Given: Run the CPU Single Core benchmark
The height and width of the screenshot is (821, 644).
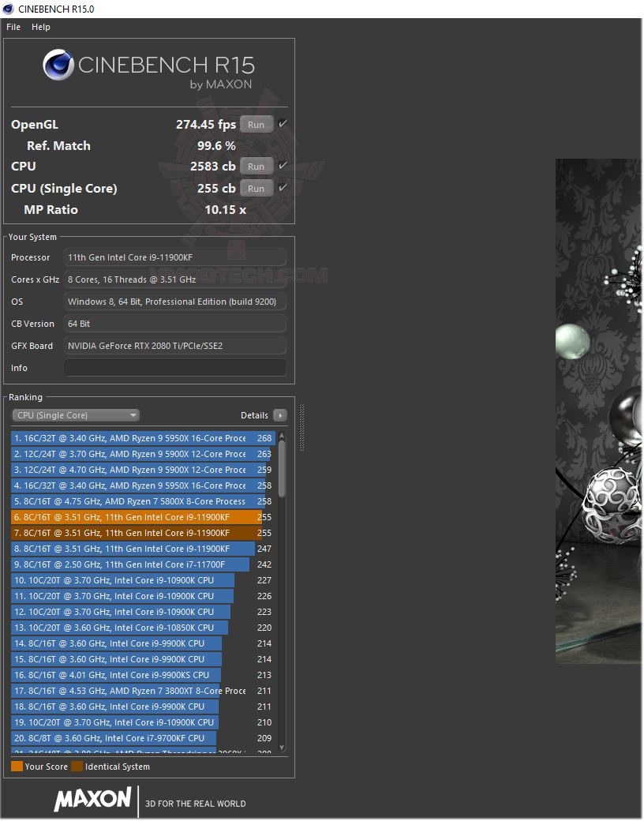Looking at the screenshot, I should tap(256, 189).
